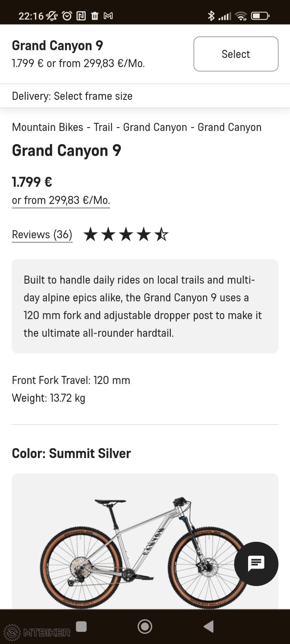Tap the battery indicator icon
The height and width of the screenshot is (644, 290).
pyautogui.click(x=260, y=16)
